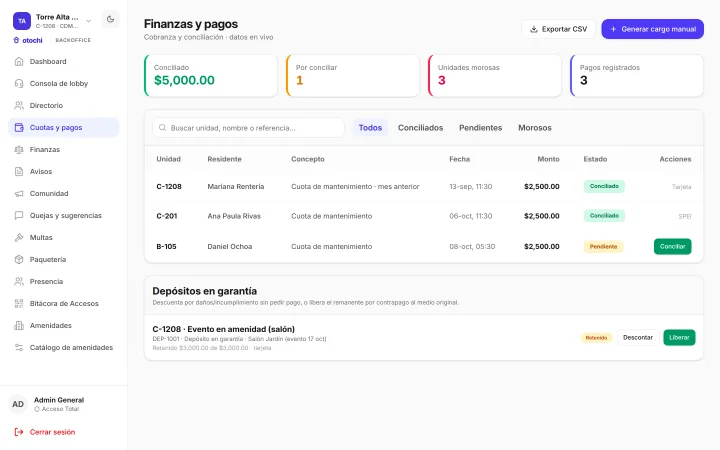Click the Cuotas y pagos wallet icon

(x=19, y=128)
